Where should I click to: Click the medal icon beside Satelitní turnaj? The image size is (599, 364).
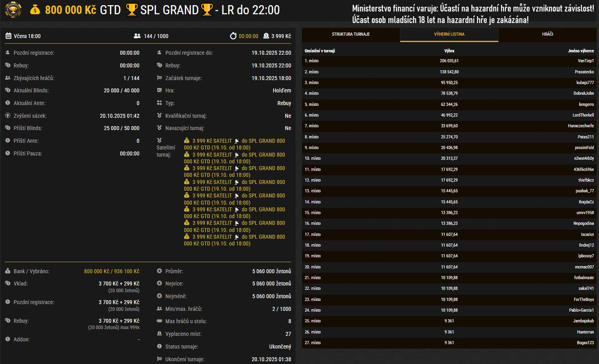(x=159, y=140)
